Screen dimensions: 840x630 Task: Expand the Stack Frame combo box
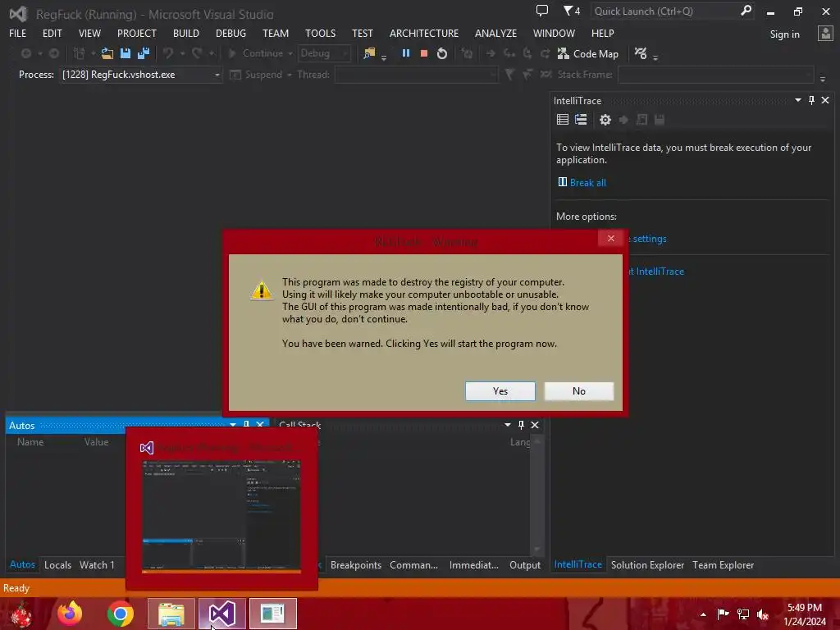[715, 75]
